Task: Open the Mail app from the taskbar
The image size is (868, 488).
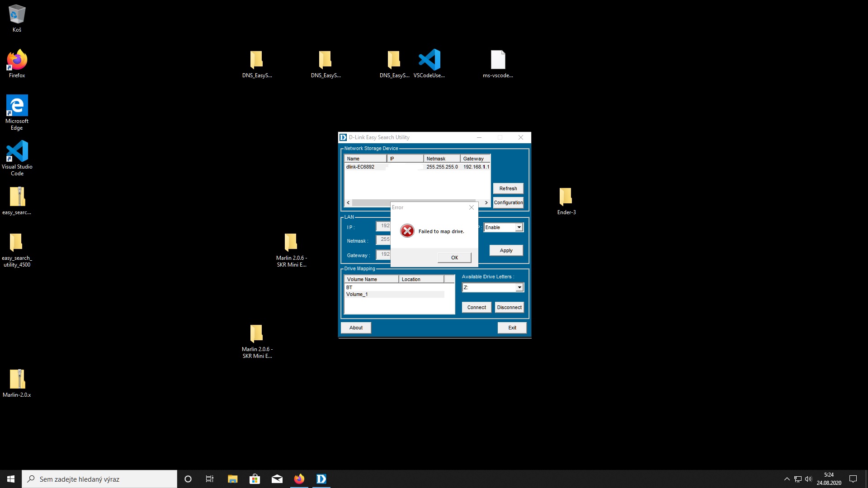Action: [277, 479]
